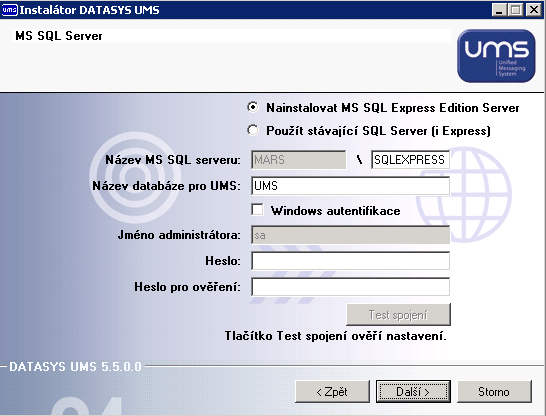Screen dimensions: 546x416
Task: Click the ums title bar icon
Action: [x=9, y=10]
